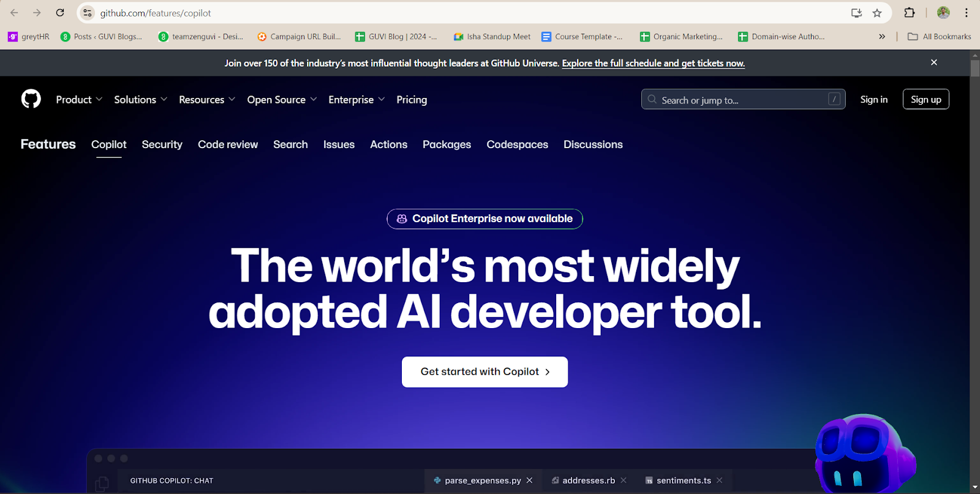This screenshot has width=980, height=494.
Task: Click the install app icon in address bar
Action: point(856,13)
